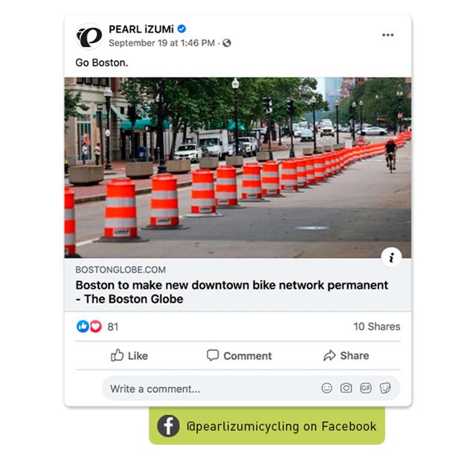Click the BOSTONGLOBE.COM source label
The width and height of the screenshot is (476, 473).
coord(120,269)
